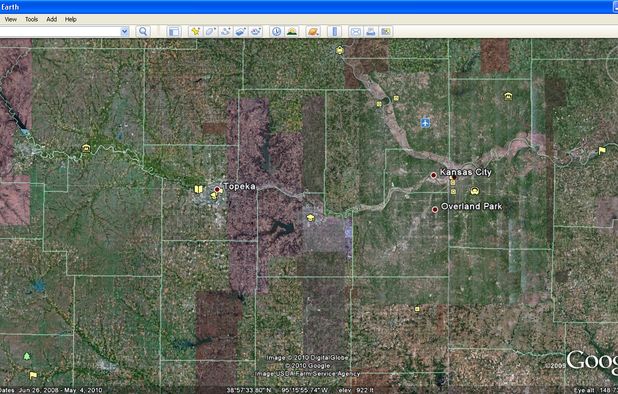Screen dimensions: 618x394
Task: Select the Add Image Overlay tool
Action: pos(240,32)
